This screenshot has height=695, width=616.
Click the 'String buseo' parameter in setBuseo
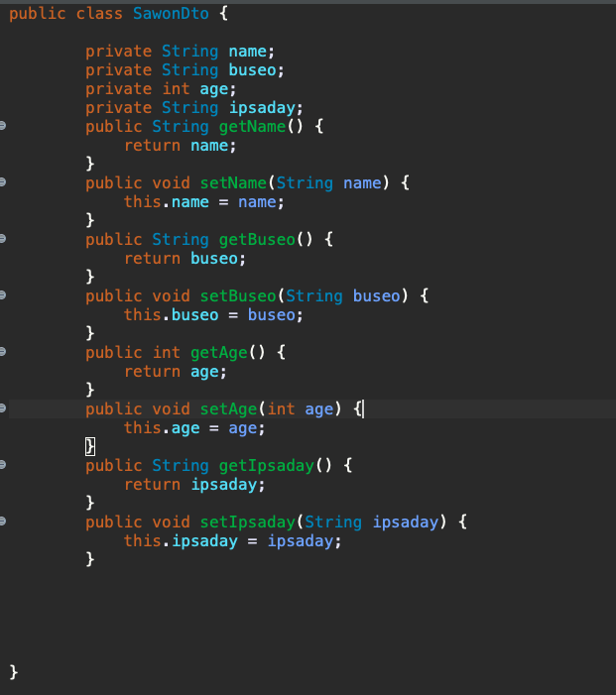pos(343,296)
